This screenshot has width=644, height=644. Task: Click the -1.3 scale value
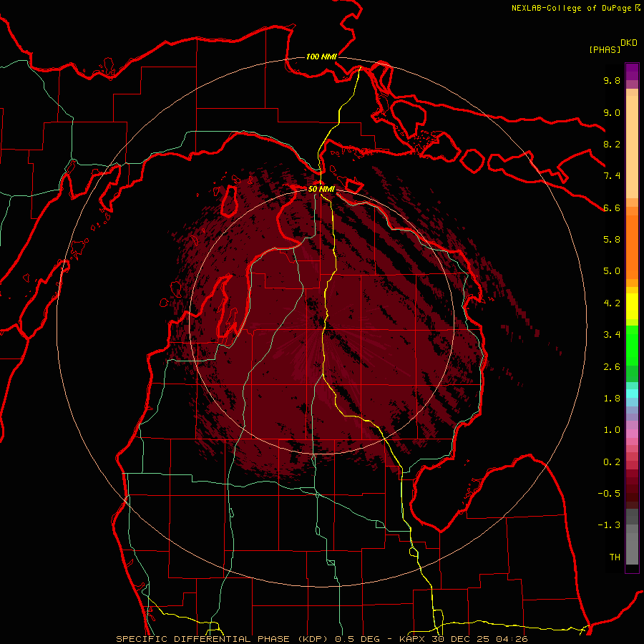609,525
